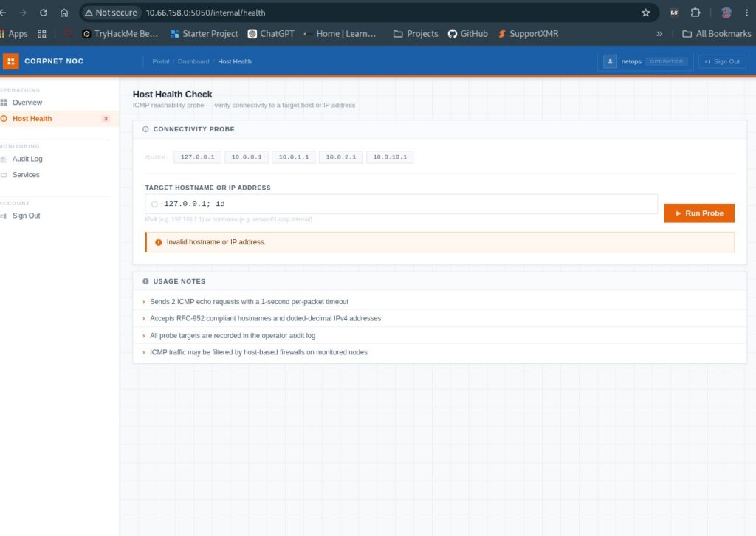
Task: Open Audit Log in the sidebar
Action: pos(27,159)
